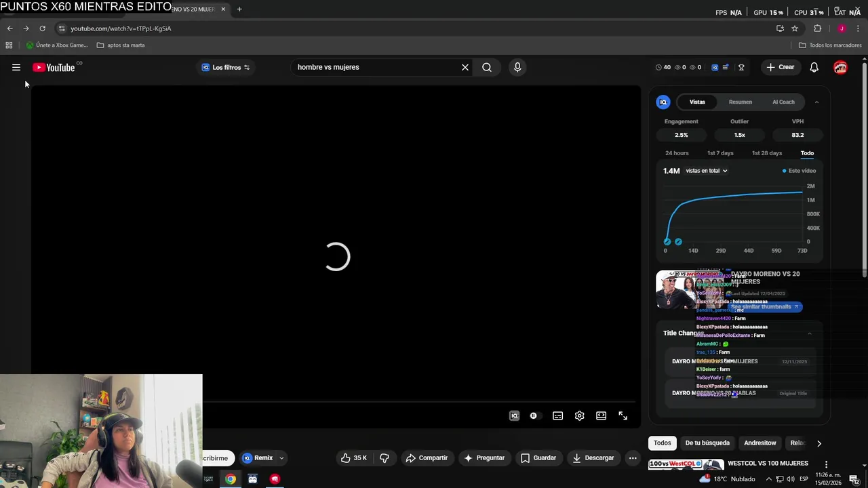The image size is (868, 488).
Task: Click the magnifier search icon
Action: (x=487, y=67)
